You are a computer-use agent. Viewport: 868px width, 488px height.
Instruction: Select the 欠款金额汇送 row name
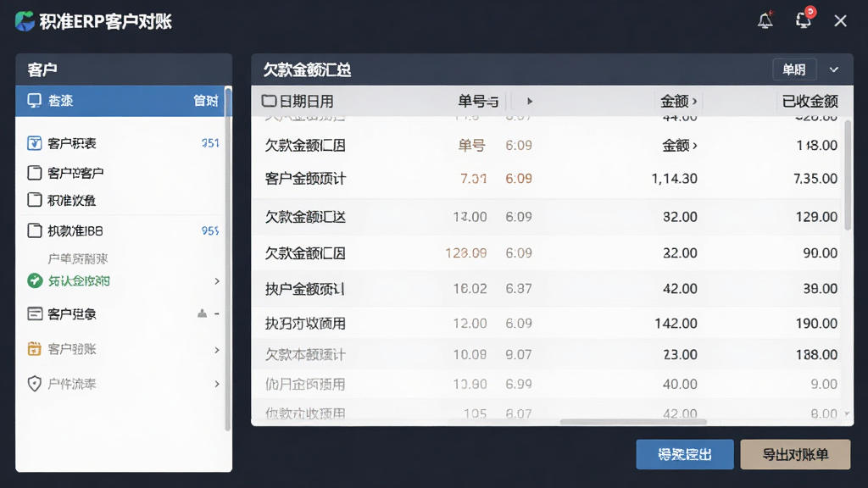[305, 217]
